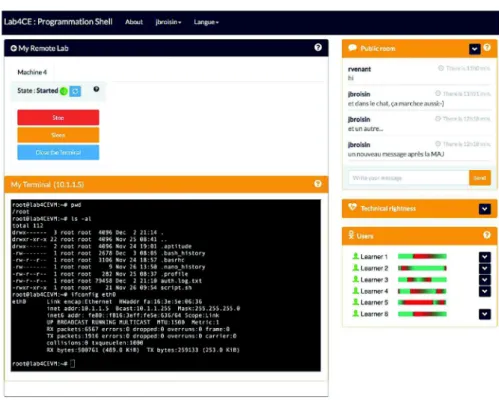
Task: Open the Langue dropdown menu
Action: pos(206,22)
